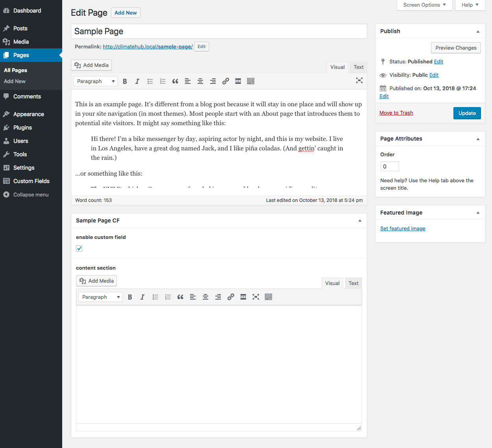Image resolution: width=492 pixels, height=448 pixels.
Task: Switch main editor to Text tab
Action: click(359, 67)
